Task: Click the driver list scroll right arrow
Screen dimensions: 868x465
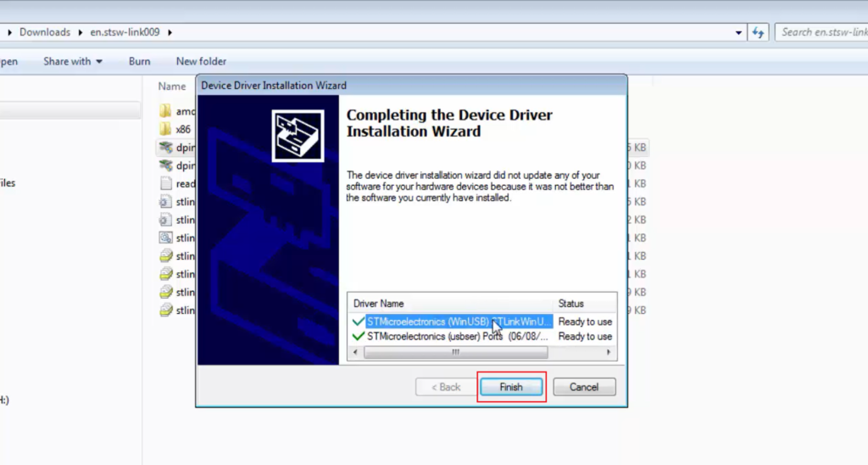Action: pos(609,352)
